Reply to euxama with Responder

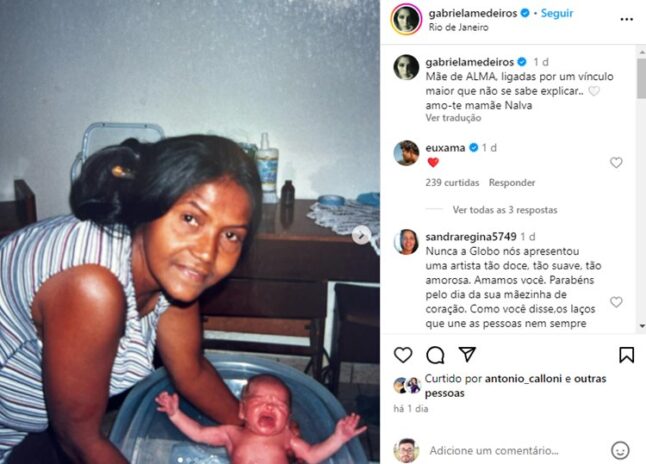coord(512,183)
